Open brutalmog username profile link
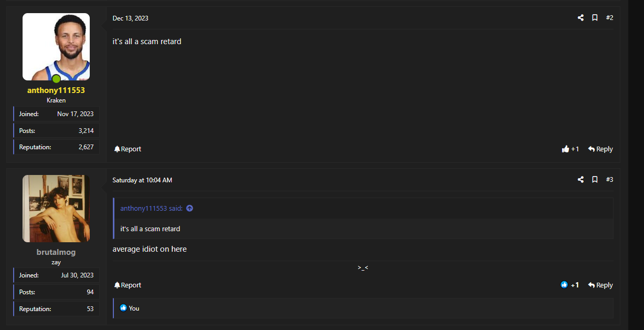The height and width of the screenshot is (330, 644). 56,252
